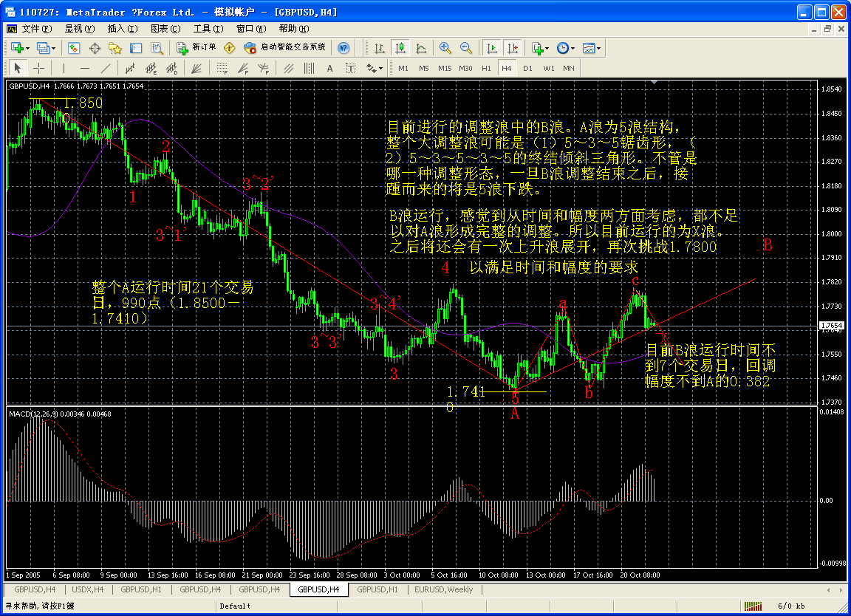Switch to M5 timeframe
The image size is (851, 616).
click(x=424, y=69)
